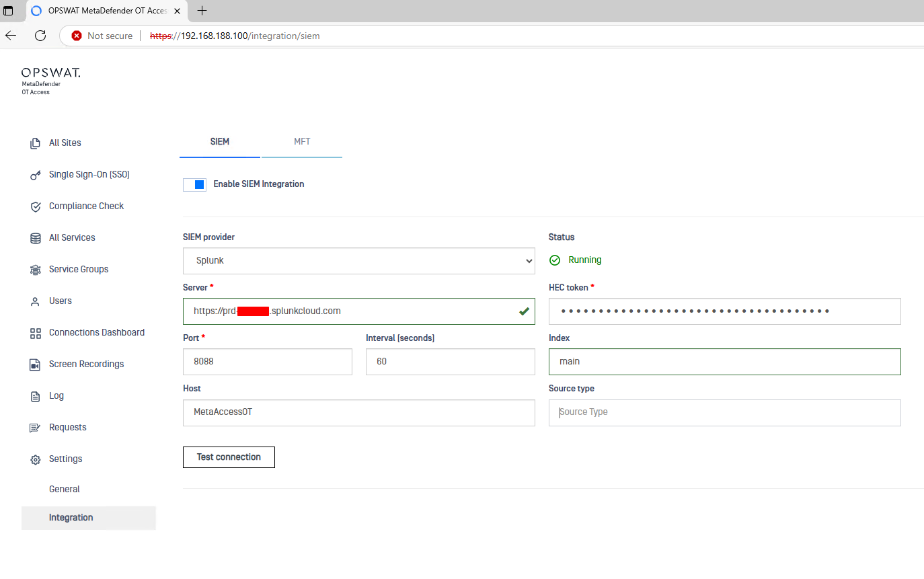This screenshot has height=579, width=924.
Task: Open Screen Recordings page
Action: pos(87,364)
